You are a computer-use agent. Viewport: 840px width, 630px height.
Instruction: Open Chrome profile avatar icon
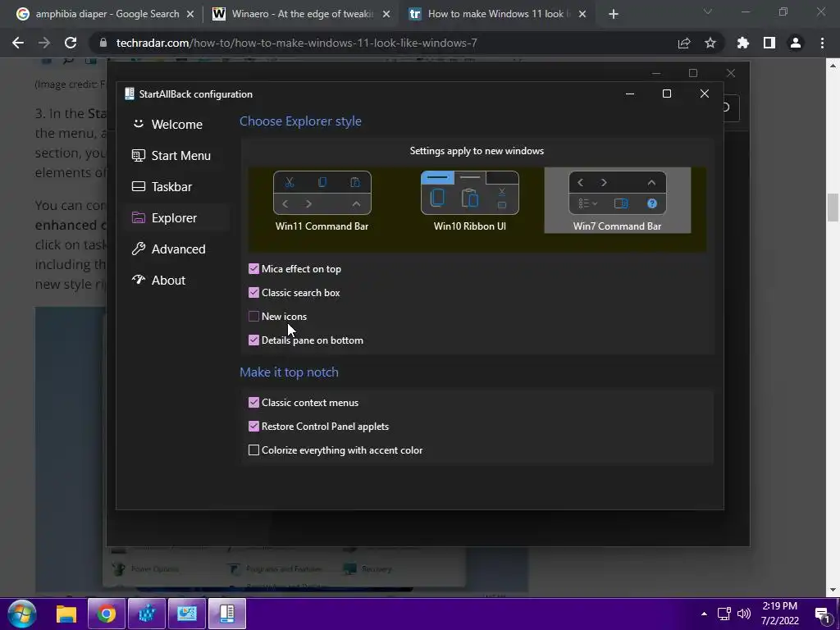(796, 43)
